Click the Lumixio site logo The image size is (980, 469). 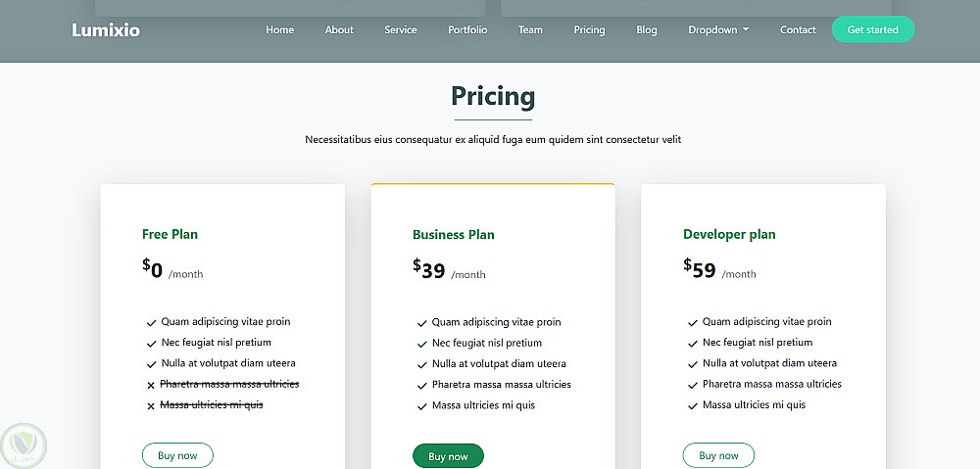tap(106, 30)
